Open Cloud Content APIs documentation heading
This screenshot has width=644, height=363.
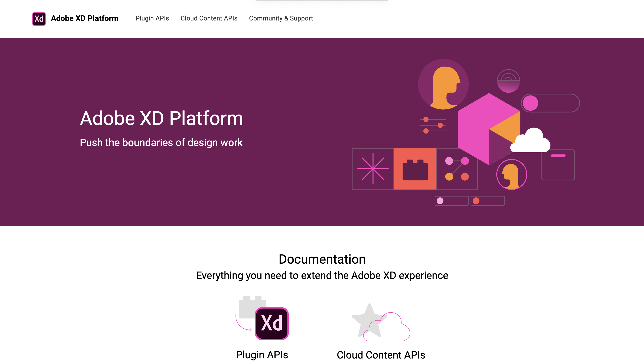(381, 355)
